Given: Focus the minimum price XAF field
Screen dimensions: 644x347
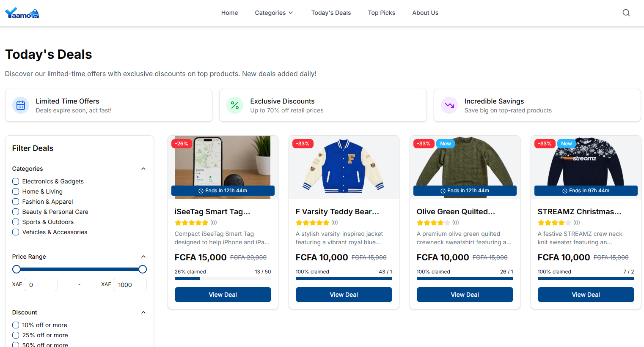Looking at the screenshot, I should pos(41,284).
